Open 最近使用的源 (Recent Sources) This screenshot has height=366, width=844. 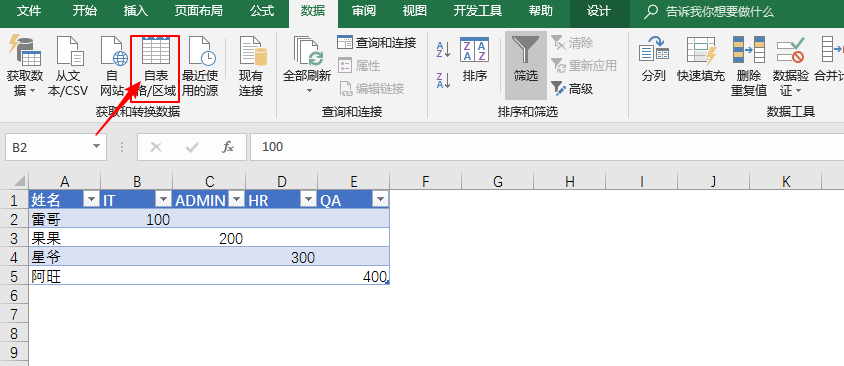[200, 66]
